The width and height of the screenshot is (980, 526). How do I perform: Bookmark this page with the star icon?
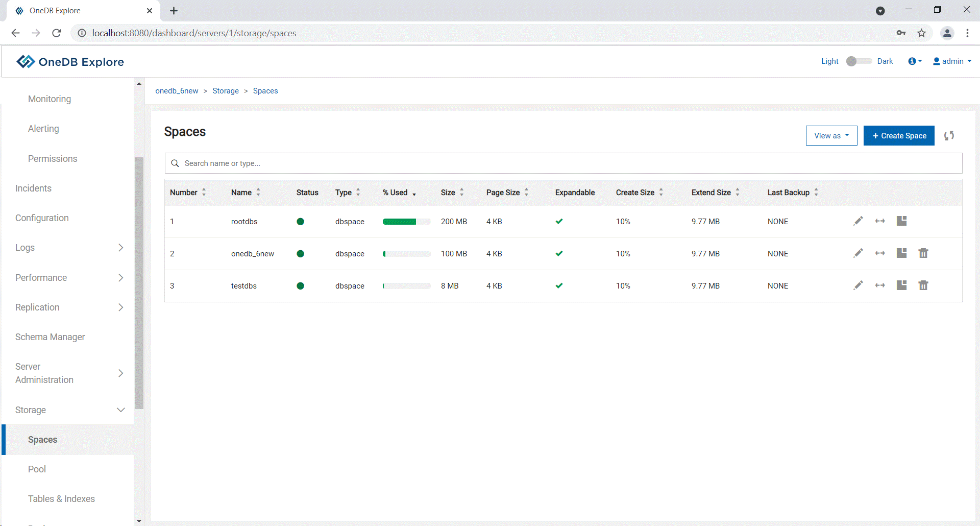(921, 33)
